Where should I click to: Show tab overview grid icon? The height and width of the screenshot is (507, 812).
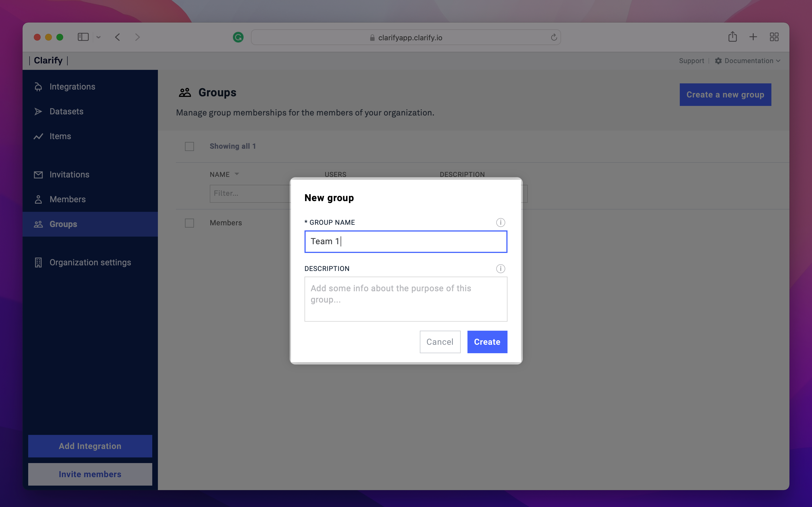point(774,37)
